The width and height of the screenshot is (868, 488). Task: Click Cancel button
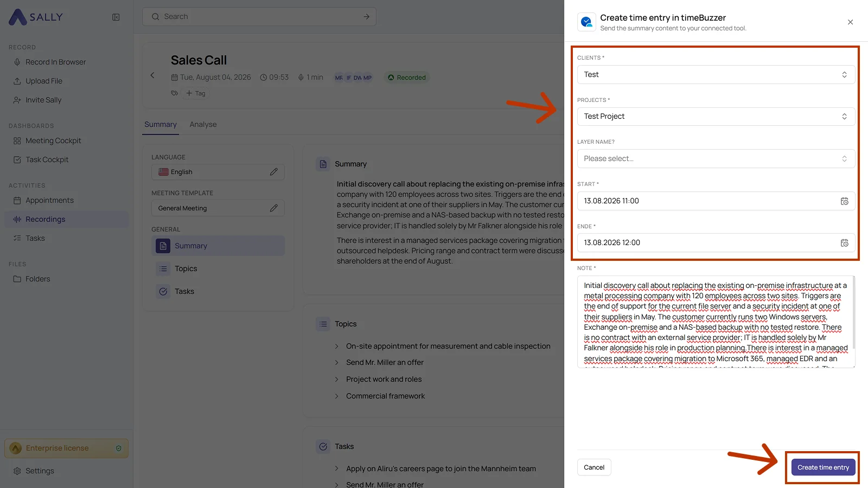point(594,467)
